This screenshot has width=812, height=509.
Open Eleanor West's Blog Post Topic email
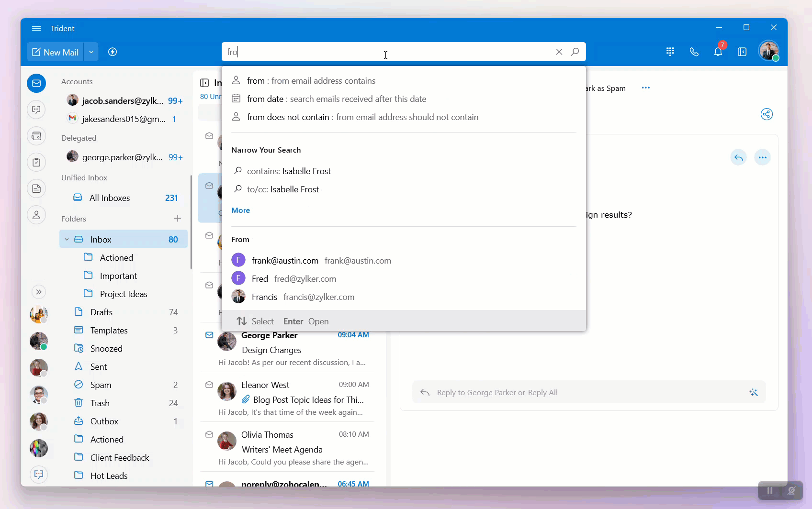coord(287,398)
